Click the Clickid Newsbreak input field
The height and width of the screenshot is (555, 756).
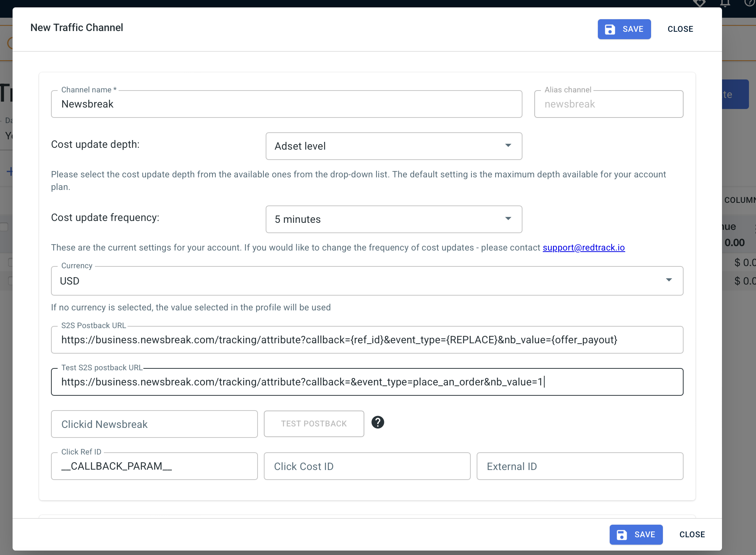click(154, 424)
